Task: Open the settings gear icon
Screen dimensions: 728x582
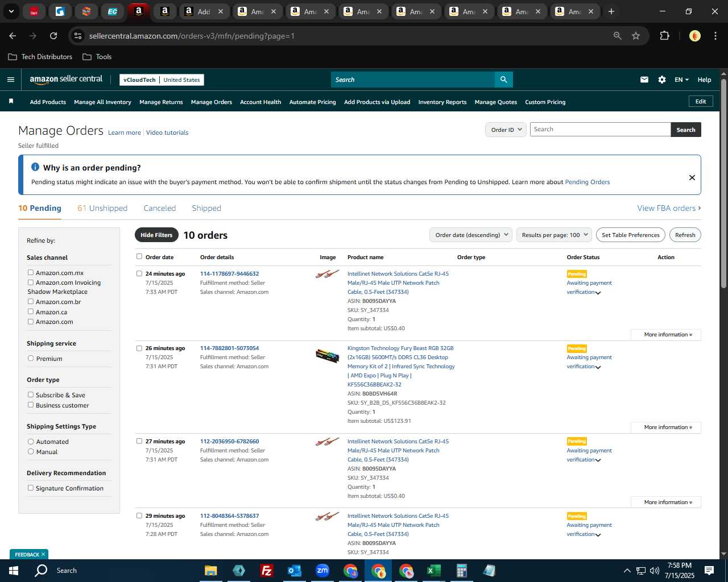Action: click(662, 80)
